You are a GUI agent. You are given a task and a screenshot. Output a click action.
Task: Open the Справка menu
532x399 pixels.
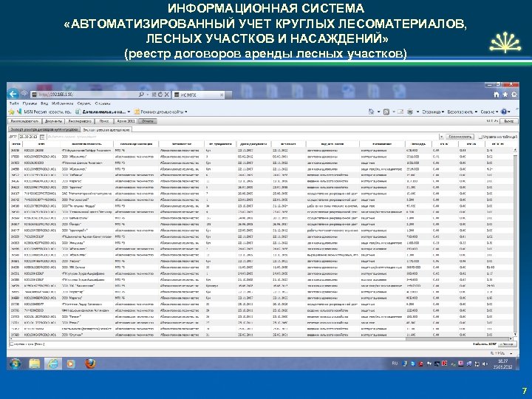(103, 103)
